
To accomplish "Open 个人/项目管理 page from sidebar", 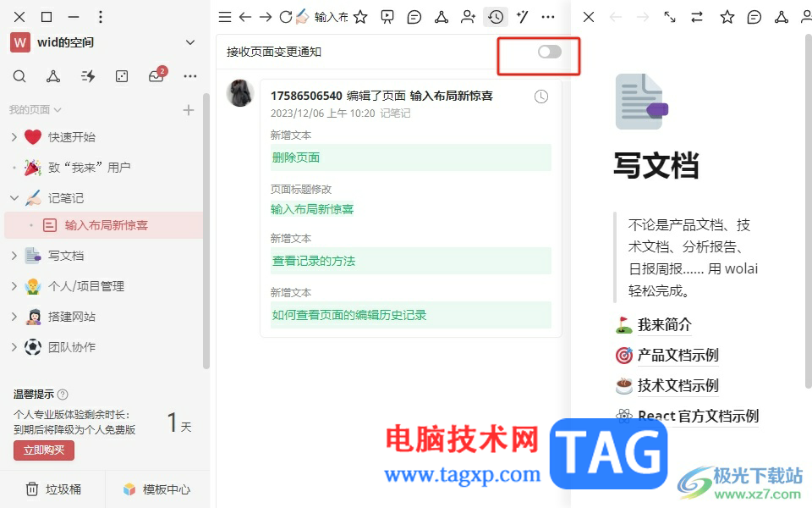I will tap(86, 286).
